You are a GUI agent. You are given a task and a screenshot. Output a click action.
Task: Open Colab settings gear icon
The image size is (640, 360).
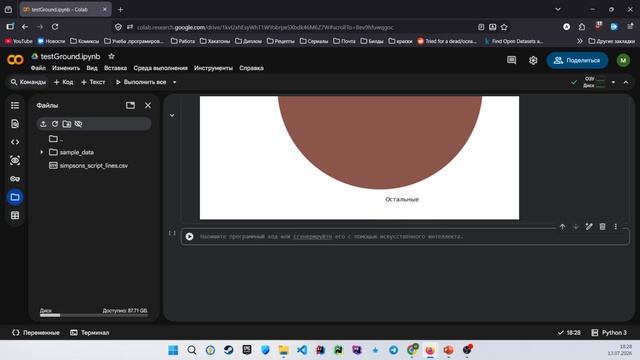click(x=533, y=60)
